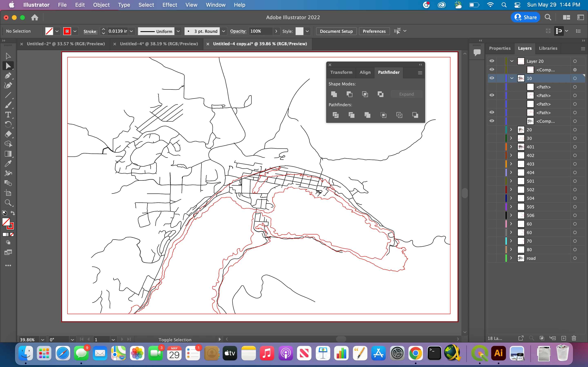Toggle visibility of layer 10

(x=492, y=78)
